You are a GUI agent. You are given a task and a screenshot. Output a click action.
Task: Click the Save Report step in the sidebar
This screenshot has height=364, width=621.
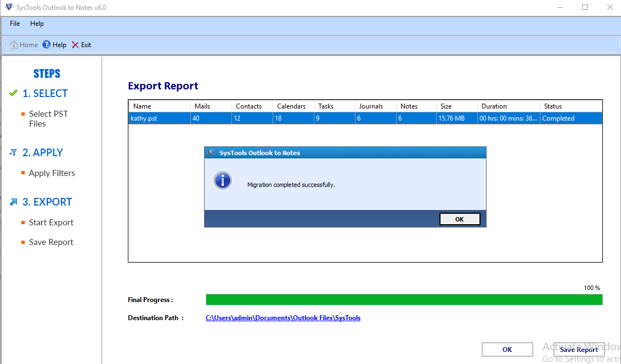[51, 242]
